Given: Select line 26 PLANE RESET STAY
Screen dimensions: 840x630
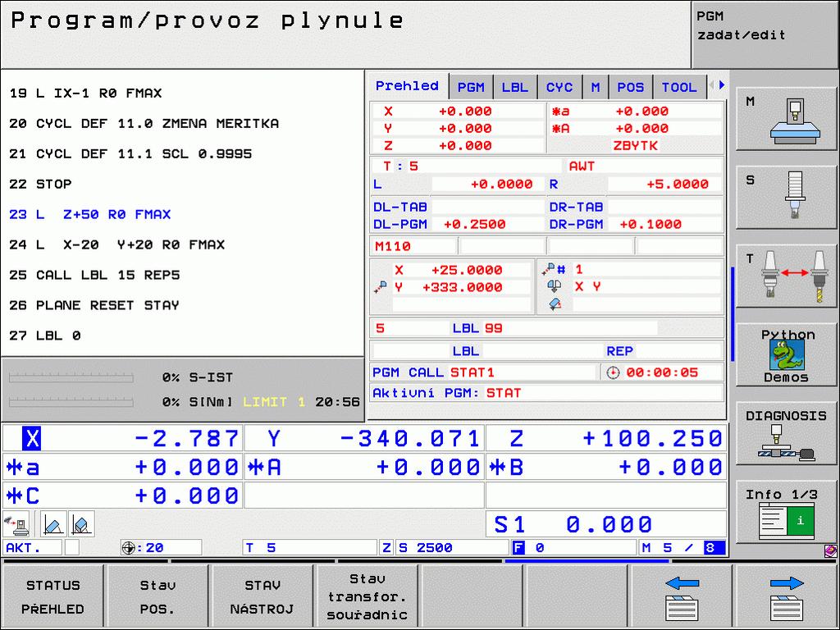Looking at the screenshot, I should [94, 305].
